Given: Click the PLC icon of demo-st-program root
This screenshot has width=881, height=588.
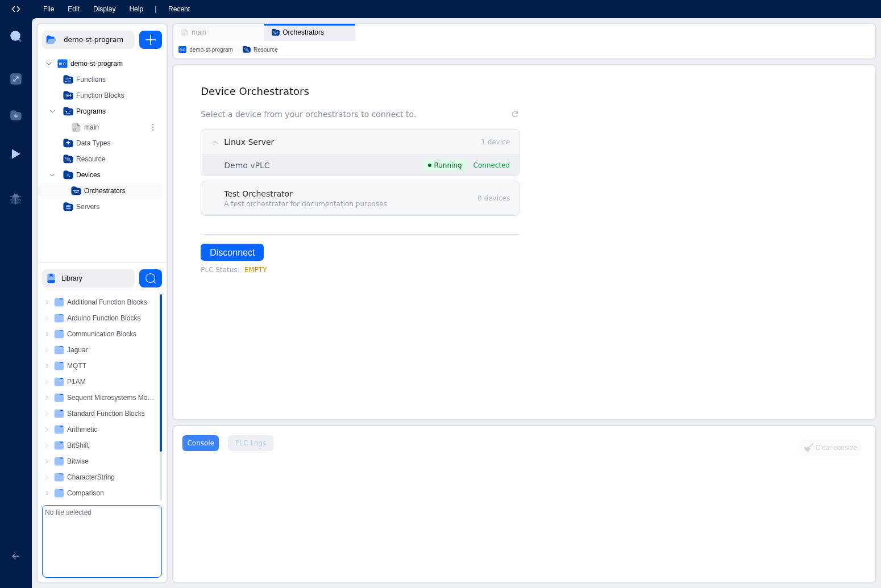Looking at the screenshot, I should coord(63,64).
